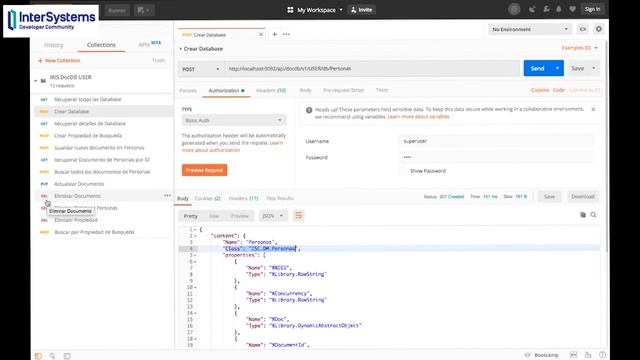640x360 pixels.
Task: Open the new window dropdown beside Runner
Action: 144,10
